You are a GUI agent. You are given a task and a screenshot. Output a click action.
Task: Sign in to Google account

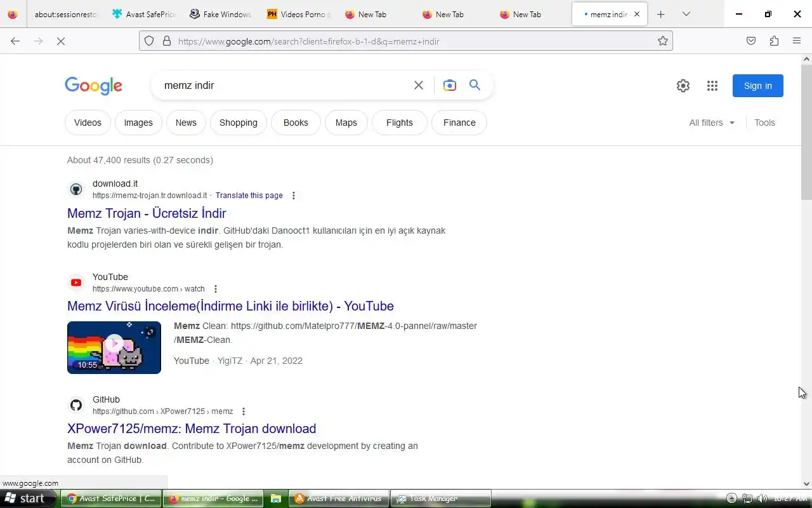point(758,86)
